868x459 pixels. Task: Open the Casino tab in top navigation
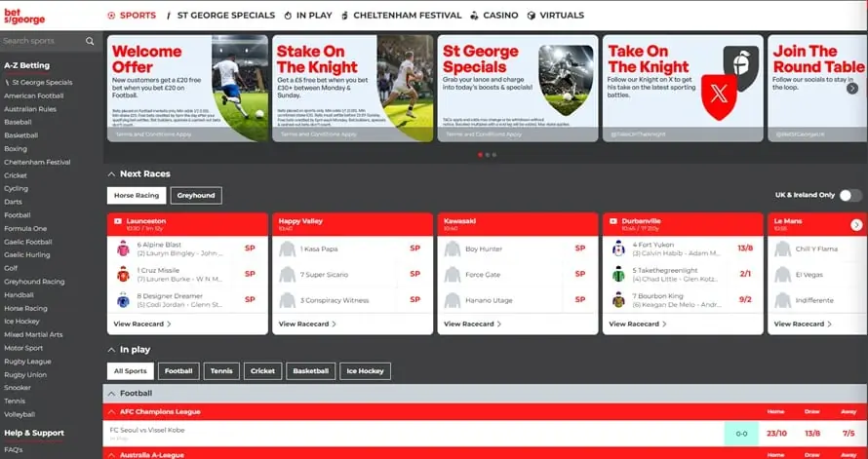coord(494,16)
